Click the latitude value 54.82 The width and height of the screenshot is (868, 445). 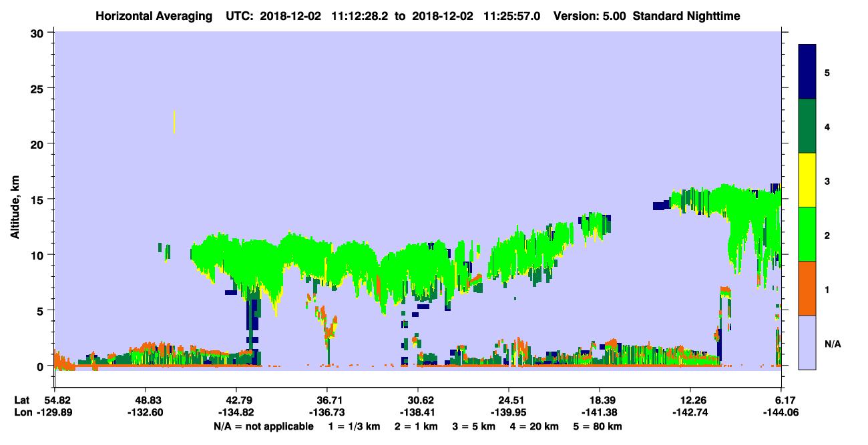pyautogui.click(x=55, y=400)
